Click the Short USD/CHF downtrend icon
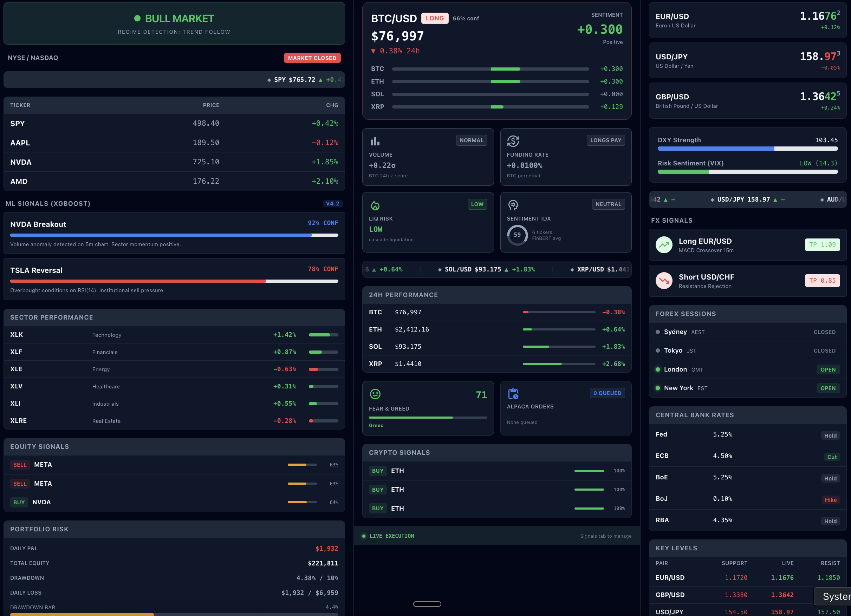 [664, 281]
